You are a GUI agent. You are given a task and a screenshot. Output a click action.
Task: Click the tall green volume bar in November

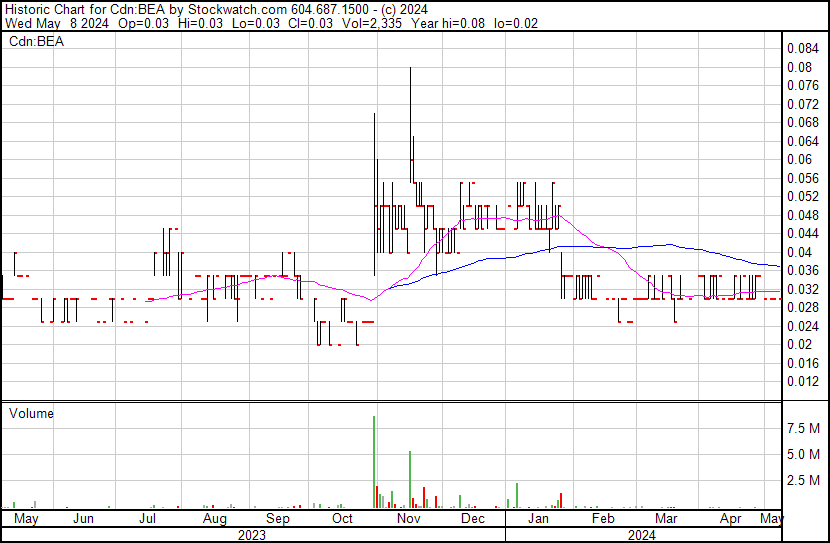tap(410, 479)
